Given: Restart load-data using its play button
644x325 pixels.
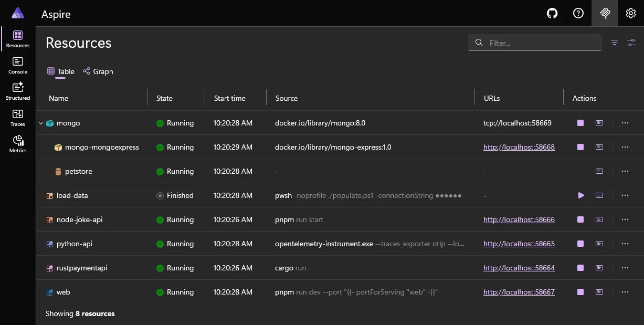Looking at the screenshot, I should [x=580, y=195].
